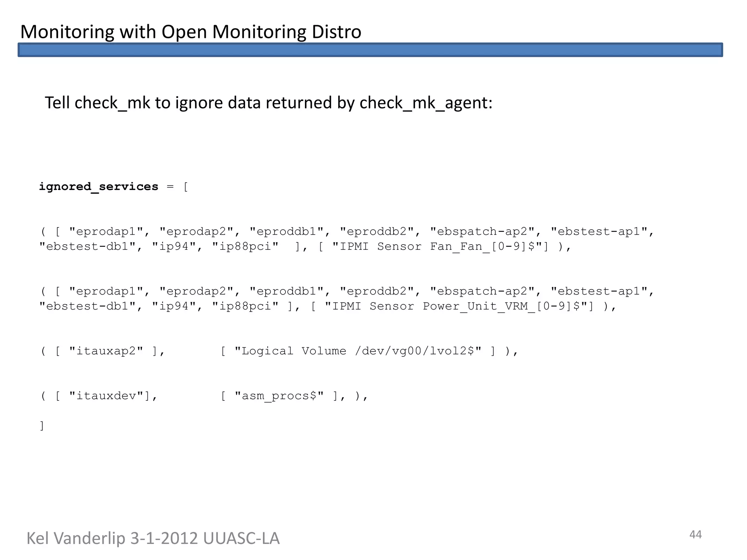Screen dimensions: 747x560
Task: Click the bold ignored_services variable name
Action: (98, 187)
